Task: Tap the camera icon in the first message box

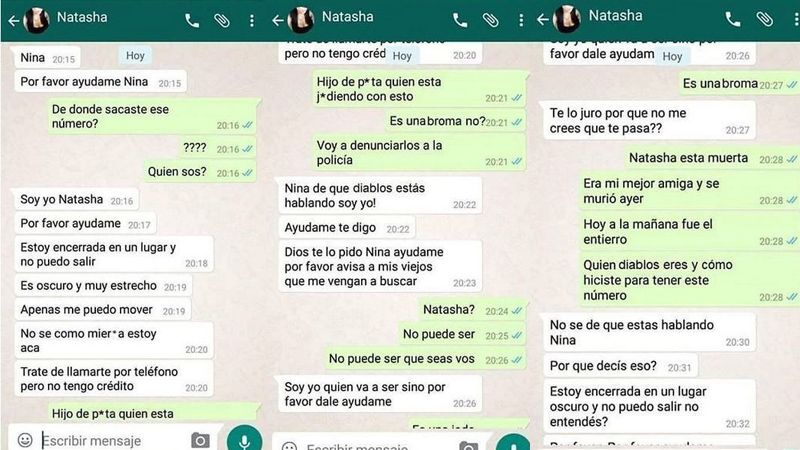Action: [x=200, y=440]
